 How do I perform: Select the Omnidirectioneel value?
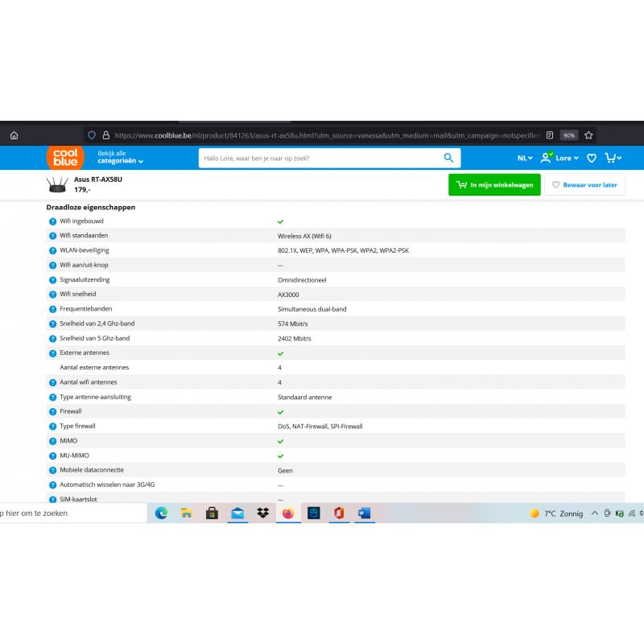(x=302, y=280)
